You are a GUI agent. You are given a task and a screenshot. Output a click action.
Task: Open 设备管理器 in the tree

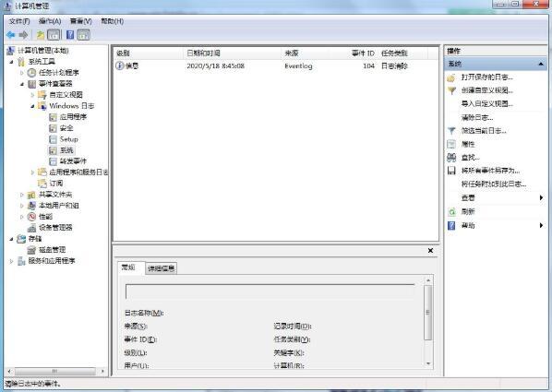[55, 227]
